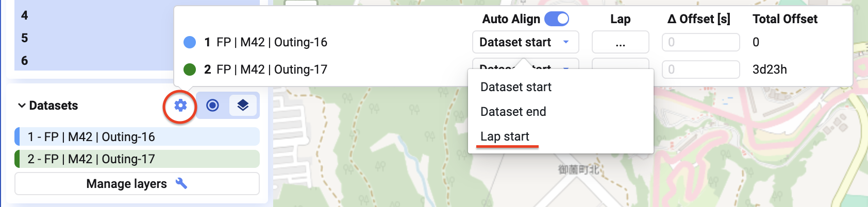Click the offset input field for Outing-16
Screen dimensions: 868x207
[x=700, y=42]
